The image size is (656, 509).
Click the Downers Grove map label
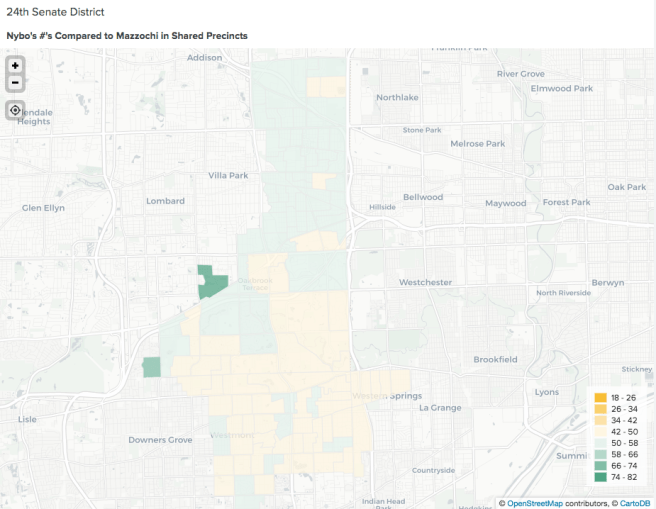[160, 440]
